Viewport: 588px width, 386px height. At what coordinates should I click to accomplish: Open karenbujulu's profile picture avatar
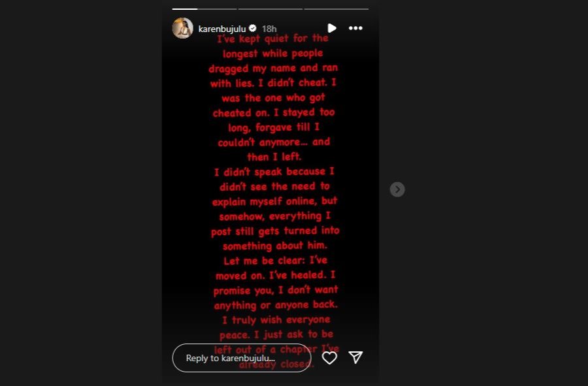pos(183,28)
